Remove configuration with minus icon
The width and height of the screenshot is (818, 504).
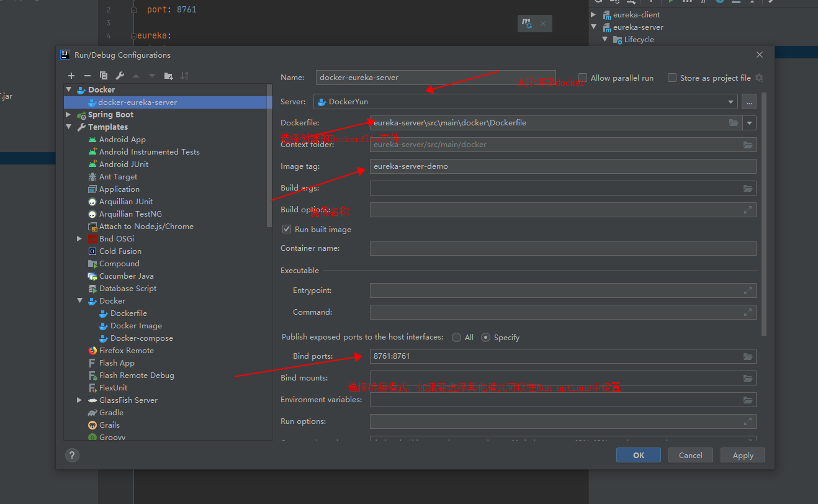88,76
